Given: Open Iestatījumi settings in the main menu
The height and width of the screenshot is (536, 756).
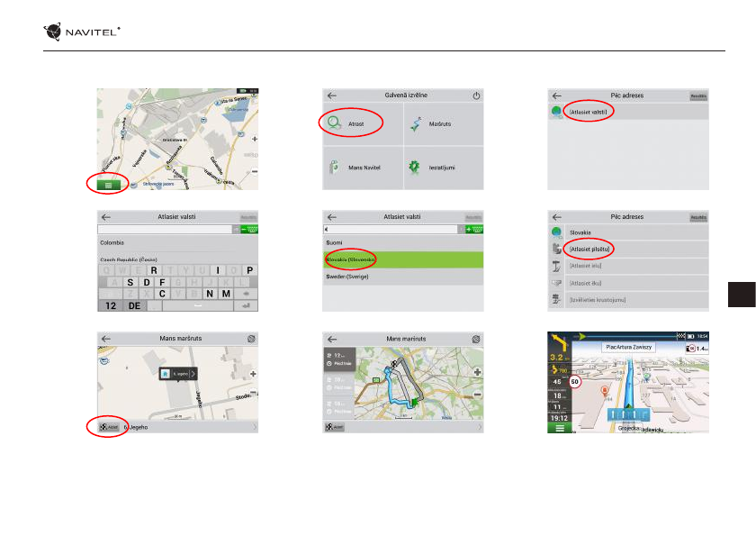Looking at the screenshot, I should (444, 168).
